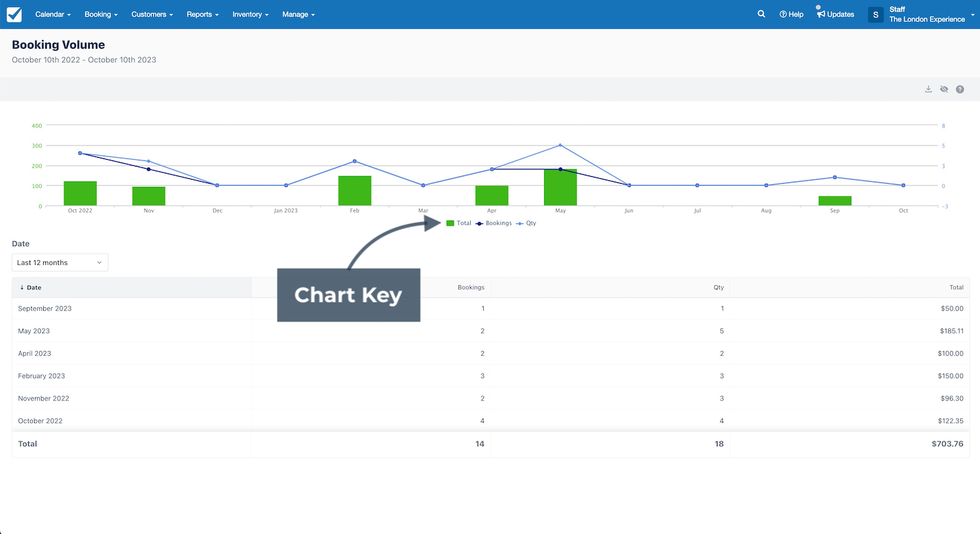This screenshot has height=534, width=980.
Task: Toggle the Qty series in chart legend
Action: coord(526,223)
